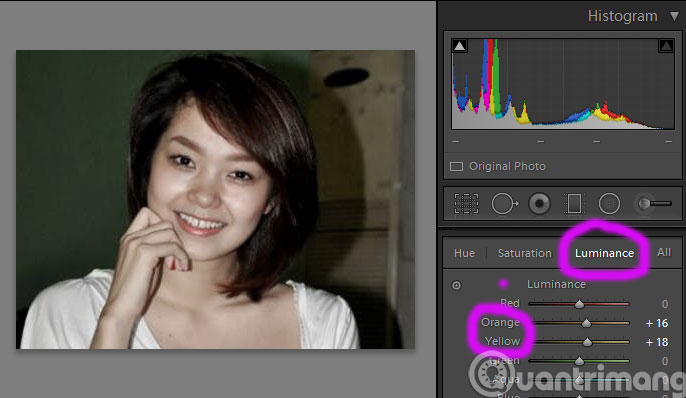This screenshot has width=686, height=398.
Task: Enable the Original Photo checkbox
Action: (x=456, y=167)
